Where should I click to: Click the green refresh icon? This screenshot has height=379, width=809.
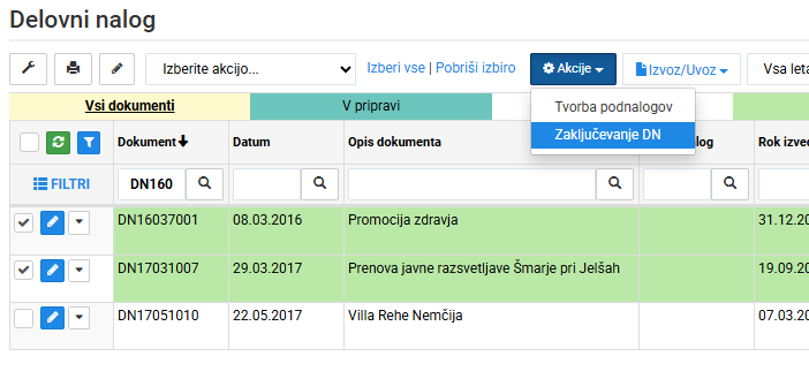click(57, 142)
